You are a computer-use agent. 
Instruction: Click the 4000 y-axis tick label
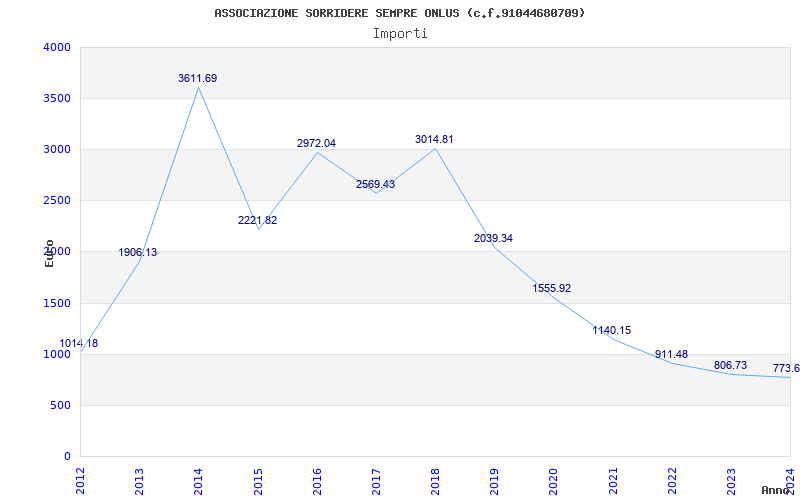click(58, 47)
